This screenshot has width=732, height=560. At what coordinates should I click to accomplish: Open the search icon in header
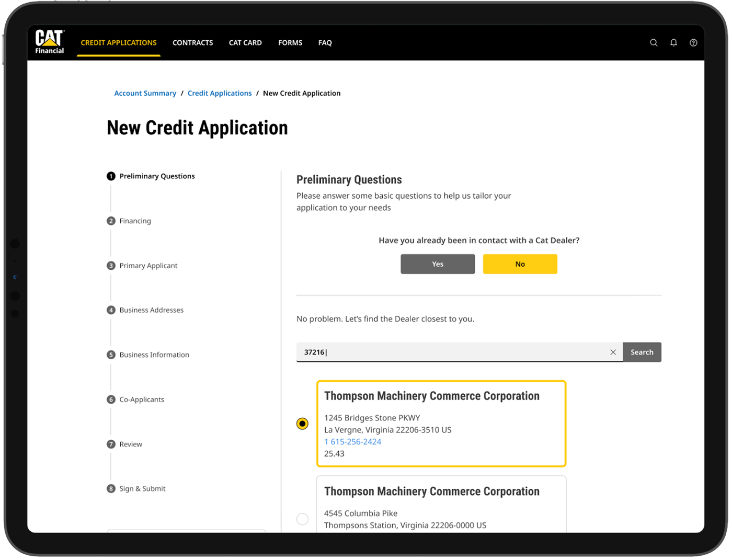click(x=654, y=43)
